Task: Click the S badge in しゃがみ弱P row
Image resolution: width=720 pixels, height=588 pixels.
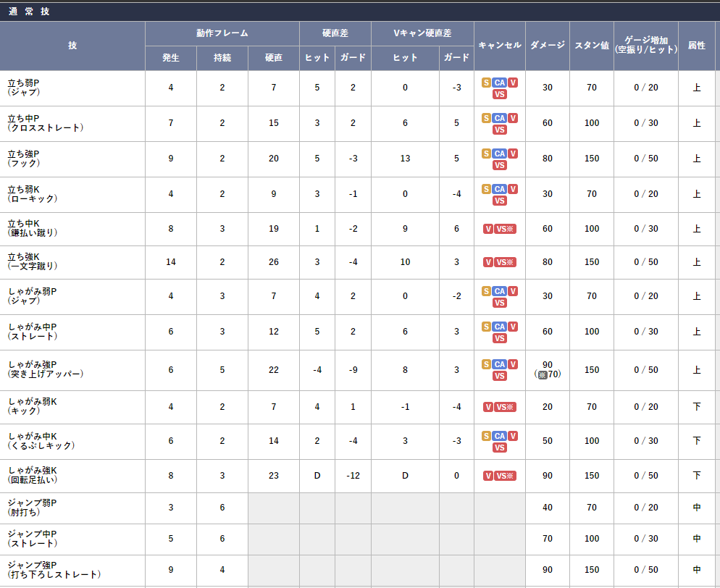Action: [486, 291]
